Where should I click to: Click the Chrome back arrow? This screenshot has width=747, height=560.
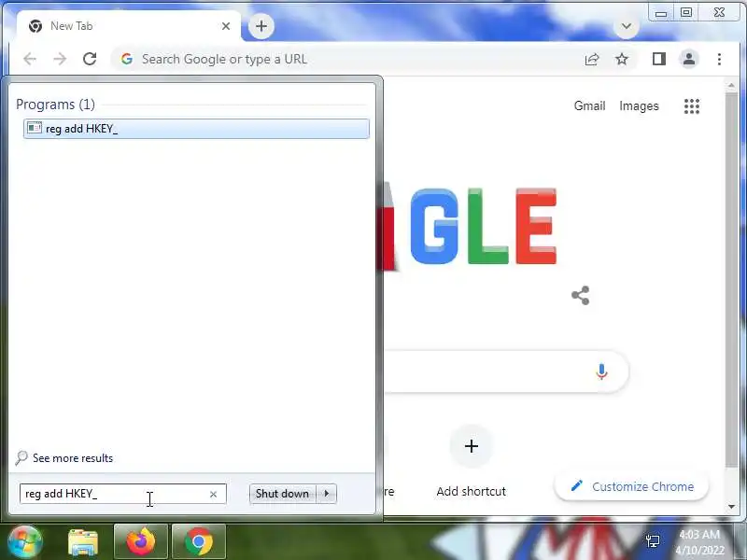(x=30, y=59)
